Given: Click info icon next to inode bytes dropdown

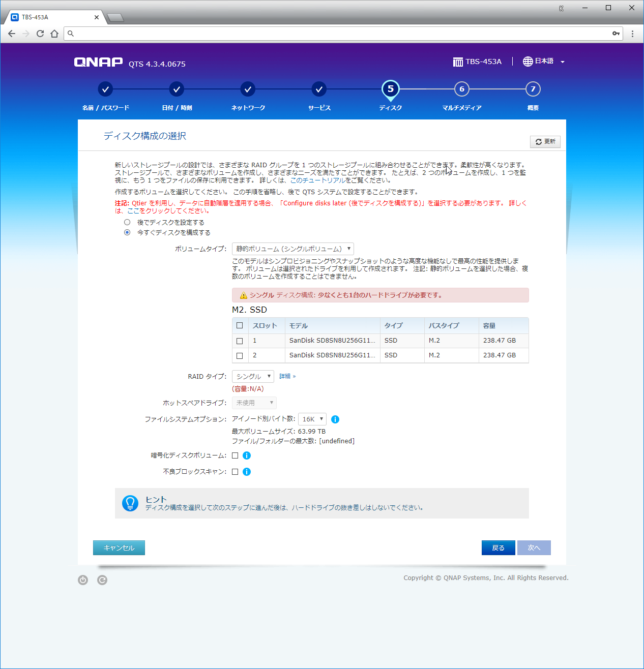Looking at the screenshot, I should (x=335, y=419).
